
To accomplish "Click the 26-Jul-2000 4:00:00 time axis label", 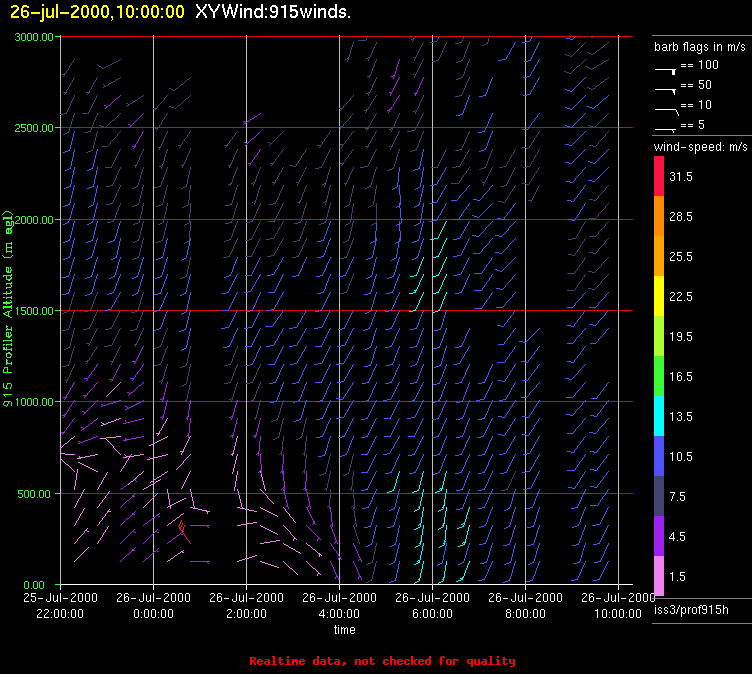I will coord(339,605).
